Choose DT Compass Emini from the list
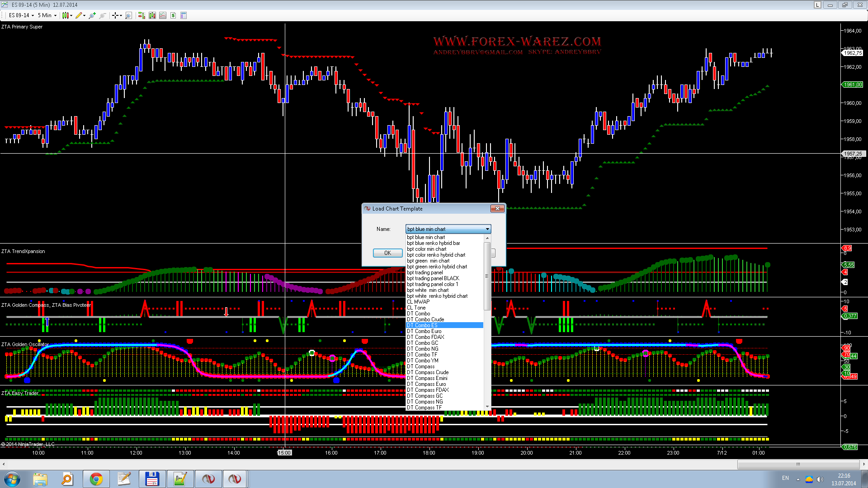The width and height of the screenshot is (868, 488). [x=427, y=378]
